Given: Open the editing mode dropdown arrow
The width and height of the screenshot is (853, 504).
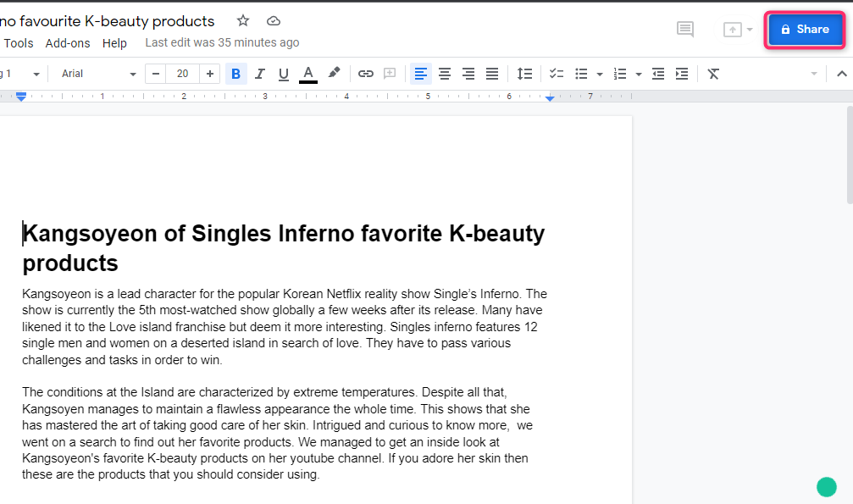Looking at the screenshot, I should 814,74.
